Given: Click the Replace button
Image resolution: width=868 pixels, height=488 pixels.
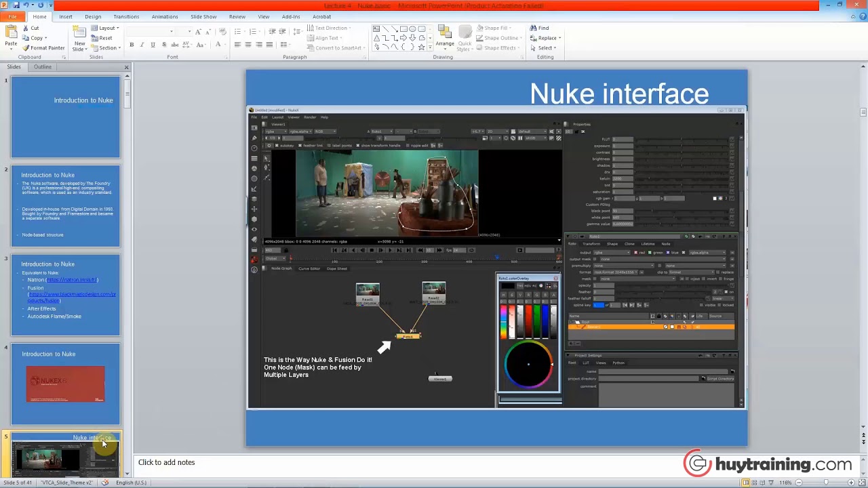Looking at the screenshot, I should pyautogui.click(x=545, y=38).
